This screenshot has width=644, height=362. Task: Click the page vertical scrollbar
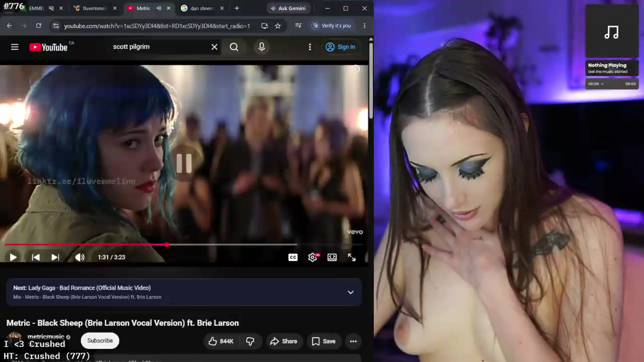tap(371, 80)
